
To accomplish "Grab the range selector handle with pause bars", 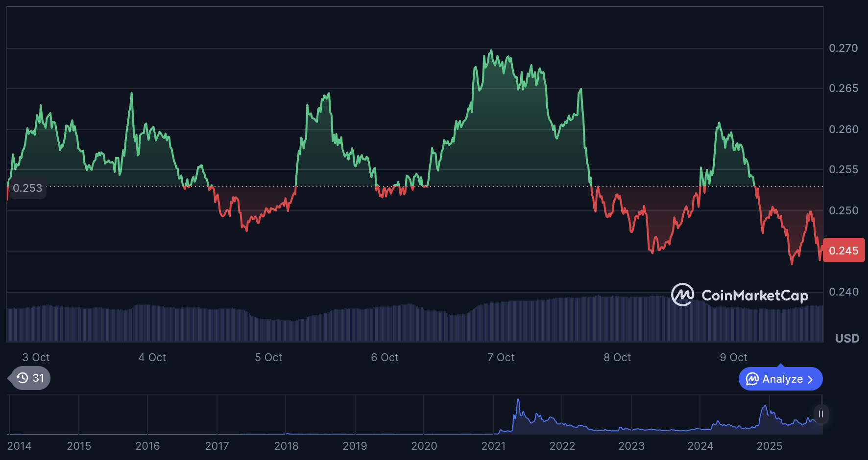I will pos(820,414).
